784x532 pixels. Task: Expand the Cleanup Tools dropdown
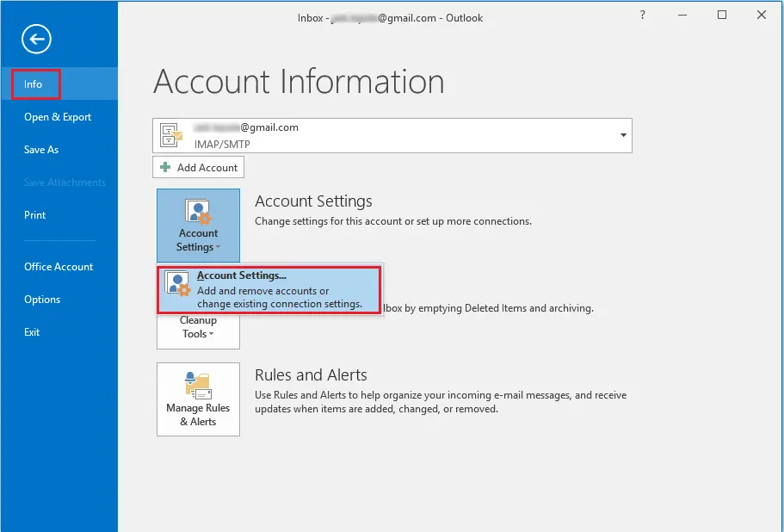198,331
